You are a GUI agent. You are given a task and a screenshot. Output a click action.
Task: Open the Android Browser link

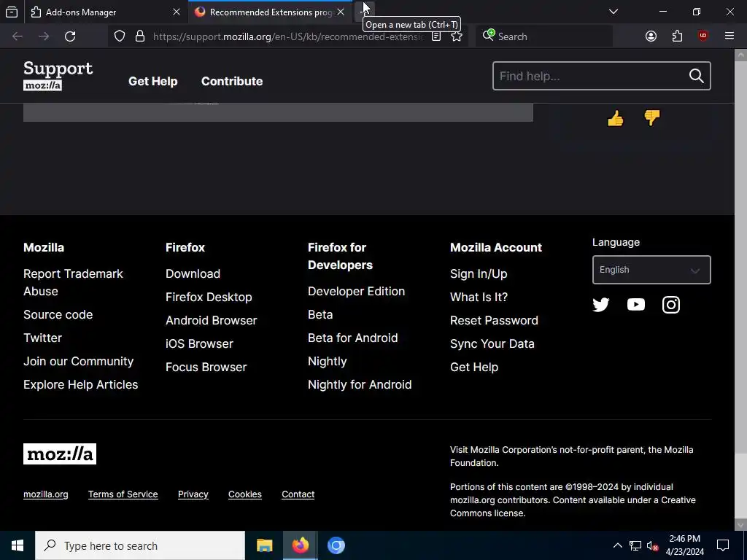[x=211, y=321]
